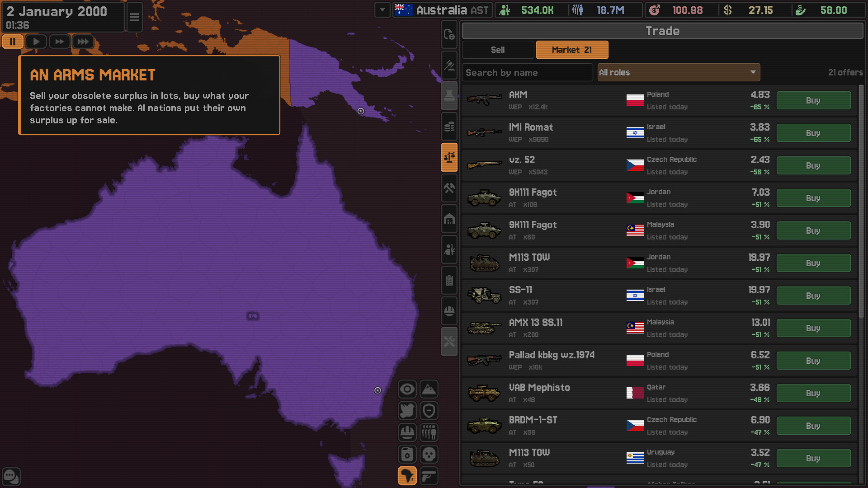
Task: Switch to the Sell tab
Action: point(498,50)
